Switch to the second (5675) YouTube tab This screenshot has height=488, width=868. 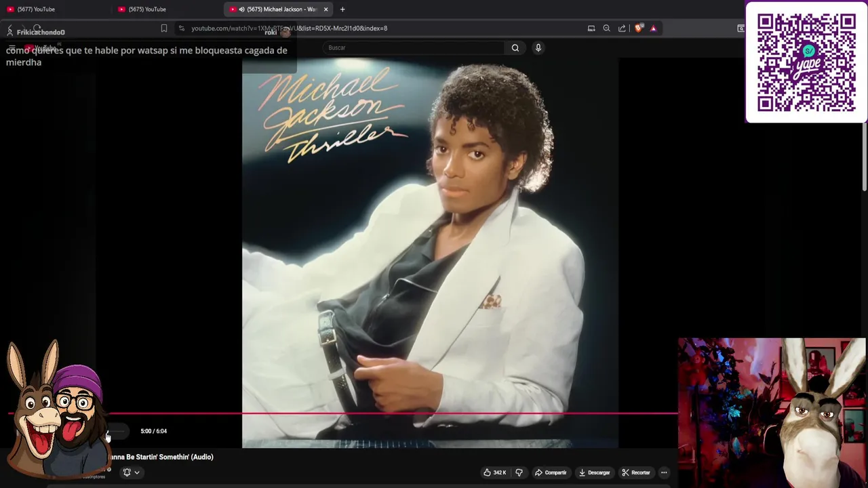tap(165, 9)
